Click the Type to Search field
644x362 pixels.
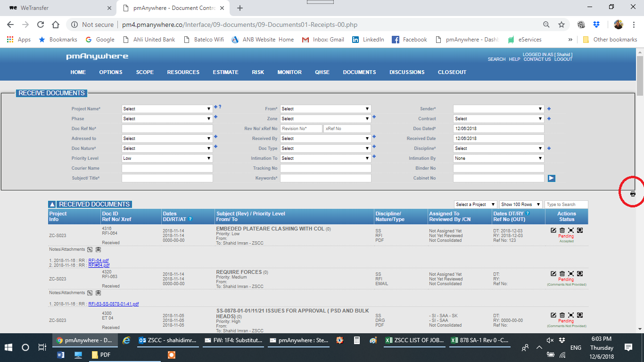[x=566, y=205]
